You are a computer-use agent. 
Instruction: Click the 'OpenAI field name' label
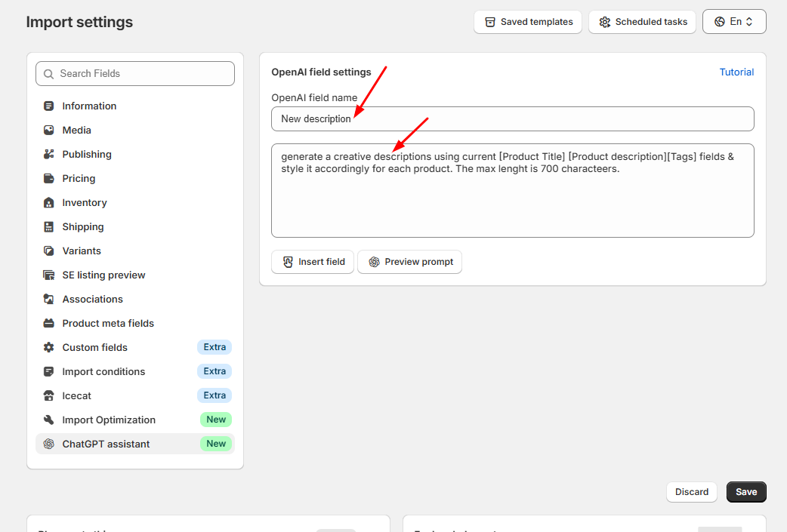click(314, 98)
